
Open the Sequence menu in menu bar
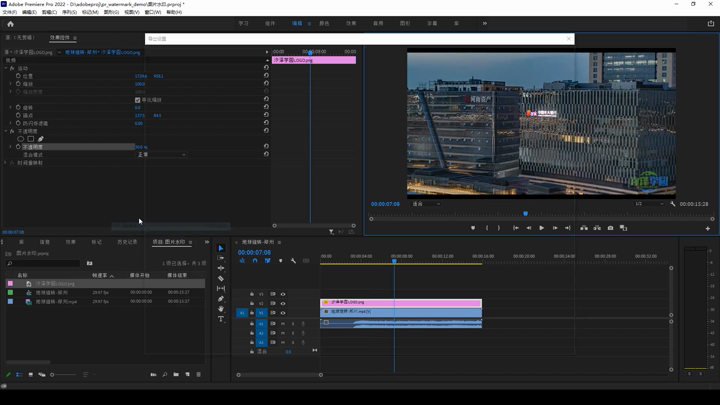click(x=69, y=12)
